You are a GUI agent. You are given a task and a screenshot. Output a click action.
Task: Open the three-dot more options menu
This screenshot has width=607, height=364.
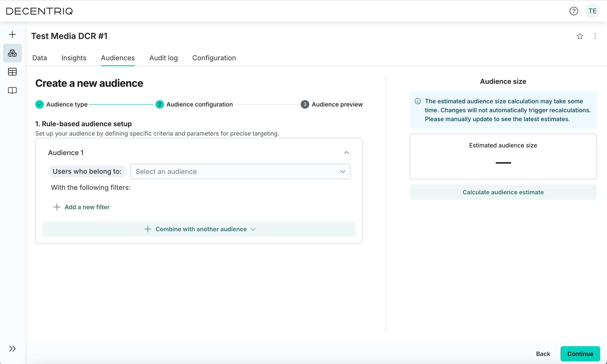[595, 36]
